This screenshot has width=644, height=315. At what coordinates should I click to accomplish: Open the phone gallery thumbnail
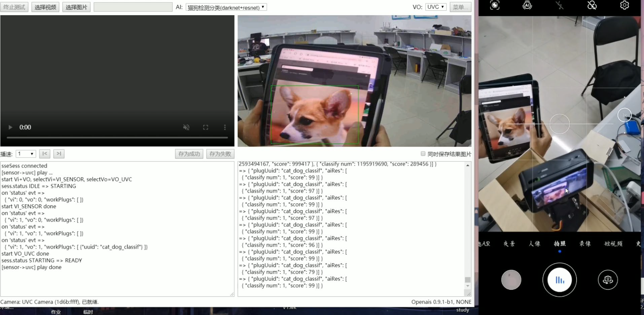coord(511,280)
